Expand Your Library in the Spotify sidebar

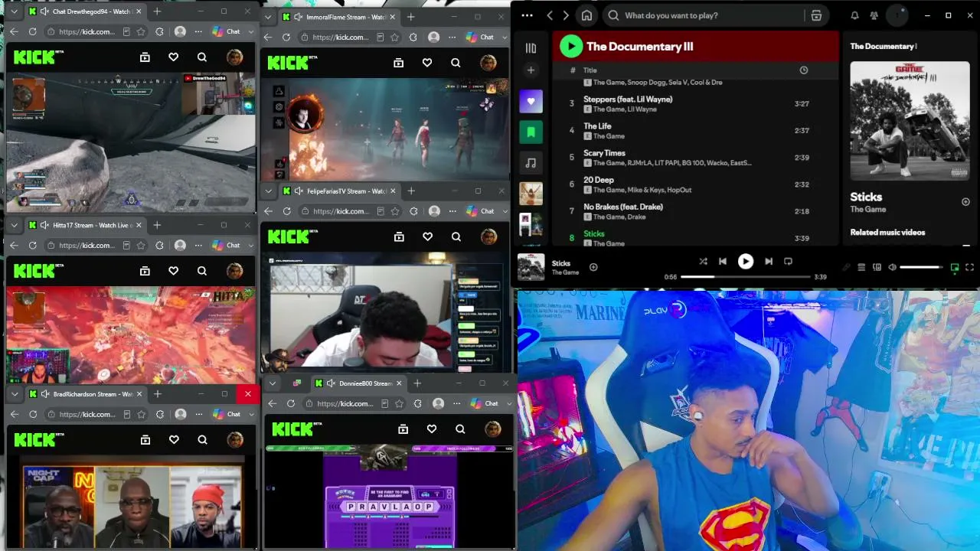click(531, 47)
